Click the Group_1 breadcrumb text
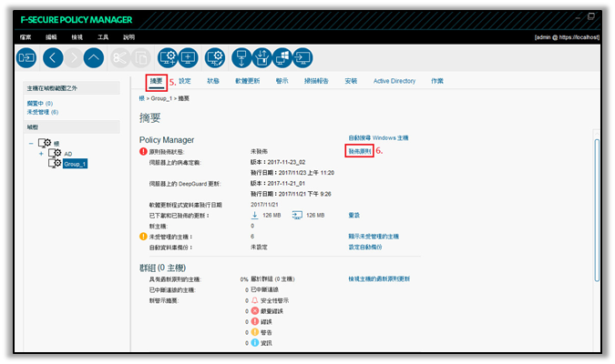 point(161,98)
